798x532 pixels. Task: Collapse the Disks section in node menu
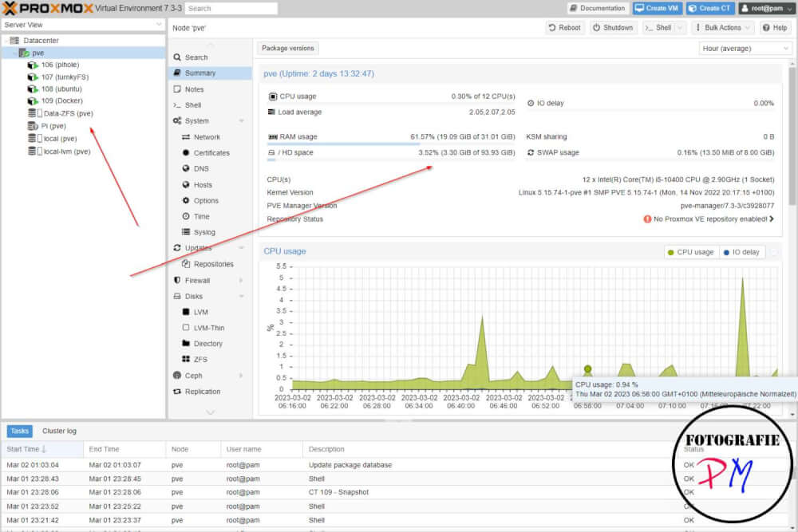point(241,296)
